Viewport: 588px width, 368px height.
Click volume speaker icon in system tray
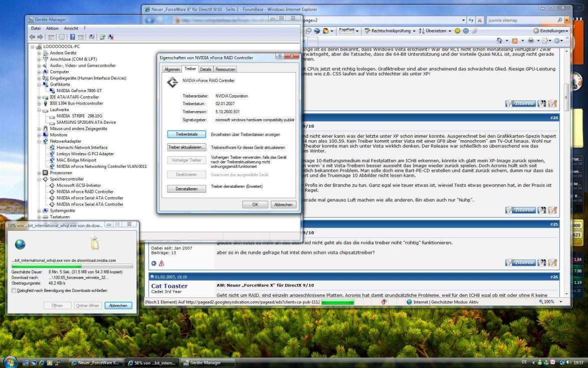pos(569,362)
